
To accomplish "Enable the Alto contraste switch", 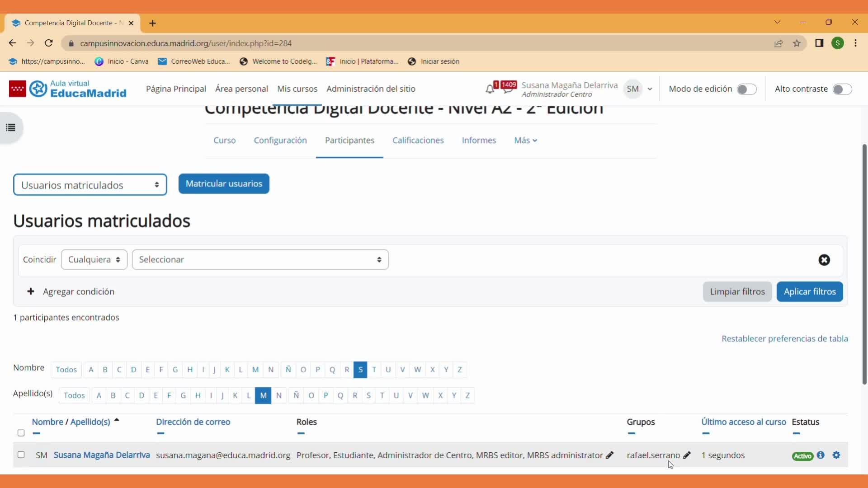I will [x=842, y=89].
